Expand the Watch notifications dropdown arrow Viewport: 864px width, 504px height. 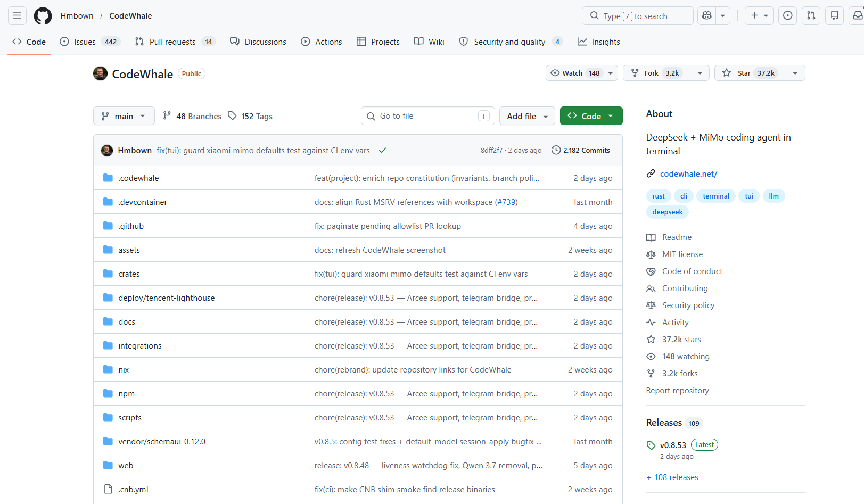(x=611, y=73)
